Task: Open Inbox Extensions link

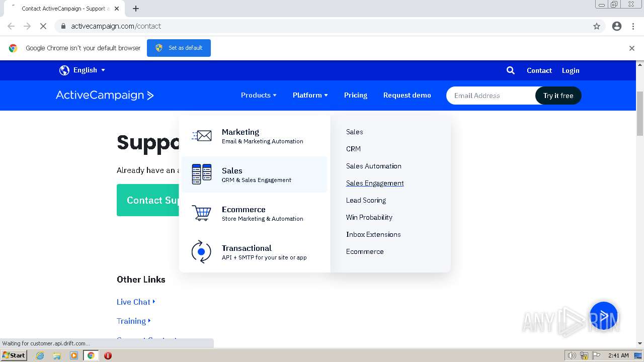Action: click(x=373, y=234)
